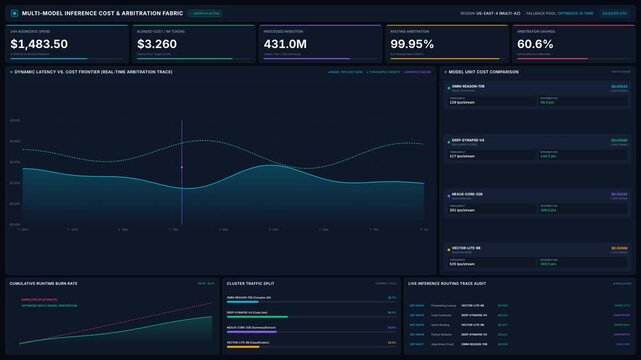Toggle the first blue legend entry on frontier chart
Screen dimensions: 641x360
pos(345,72)
